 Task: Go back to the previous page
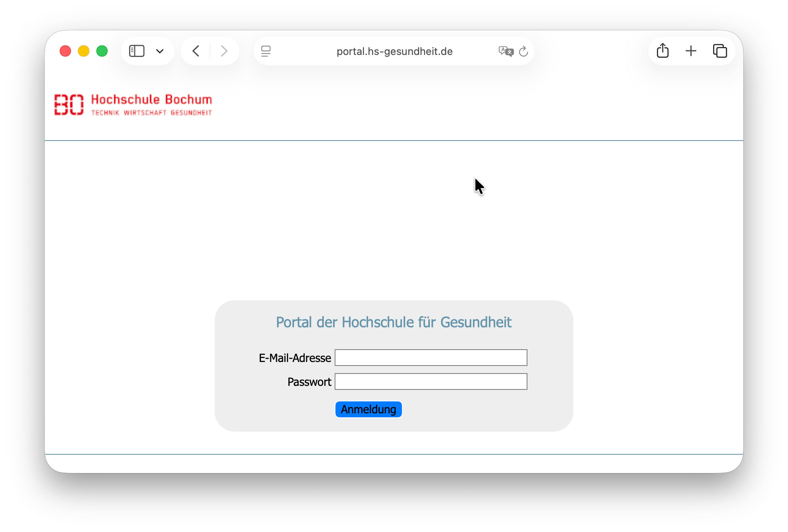pyautogui.click(x=196, y=51)
